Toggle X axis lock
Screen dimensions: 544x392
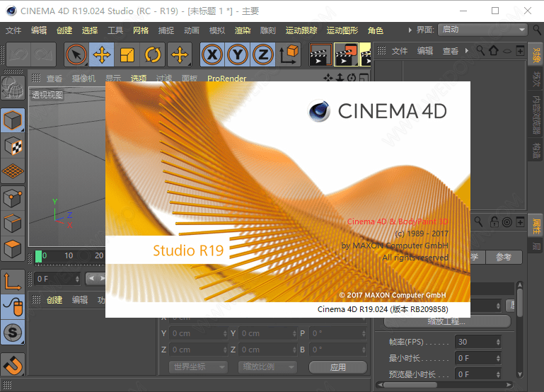pyautogui.click(x=212, y=54)
